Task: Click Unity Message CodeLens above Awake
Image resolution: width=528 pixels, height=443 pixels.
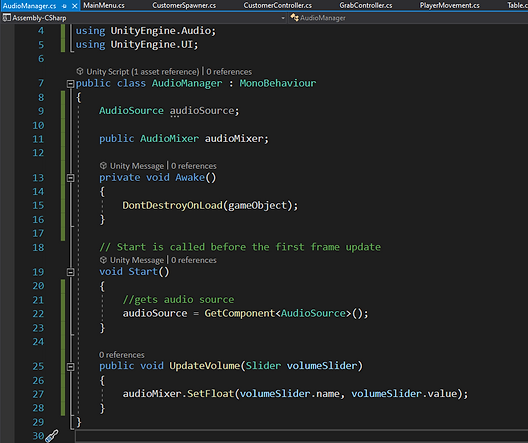Action: (x=137, y=166)
